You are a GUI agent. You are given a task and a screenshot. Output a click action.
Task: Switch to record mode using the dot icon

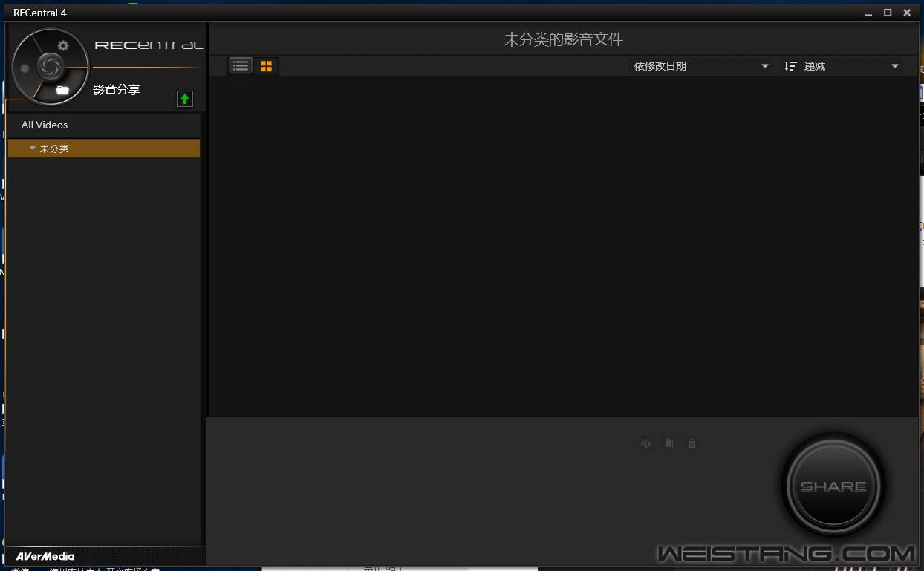25,68
